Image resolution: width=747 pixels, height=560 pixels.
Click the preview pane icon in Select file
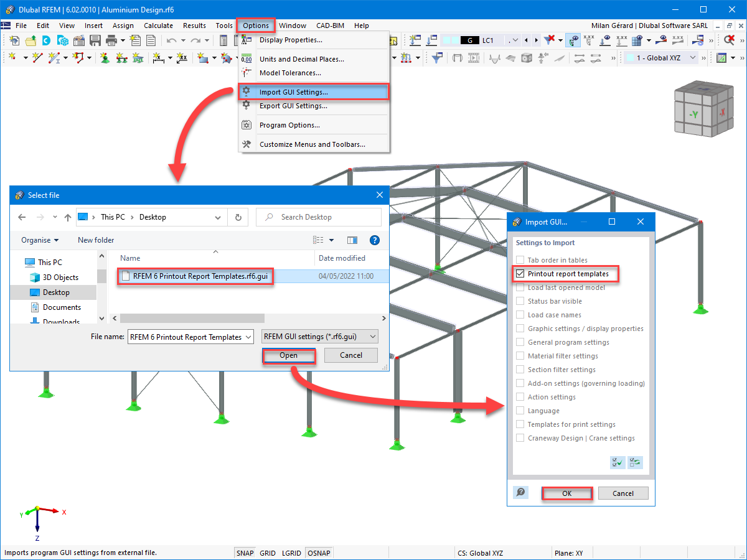(x=352, y=240)
